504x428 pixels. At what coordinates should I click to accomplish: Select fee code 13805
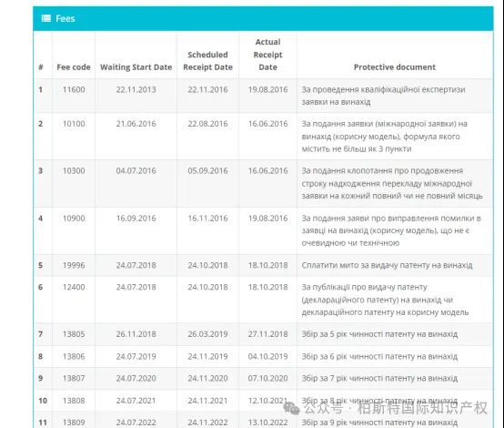(x=74, y=334)
